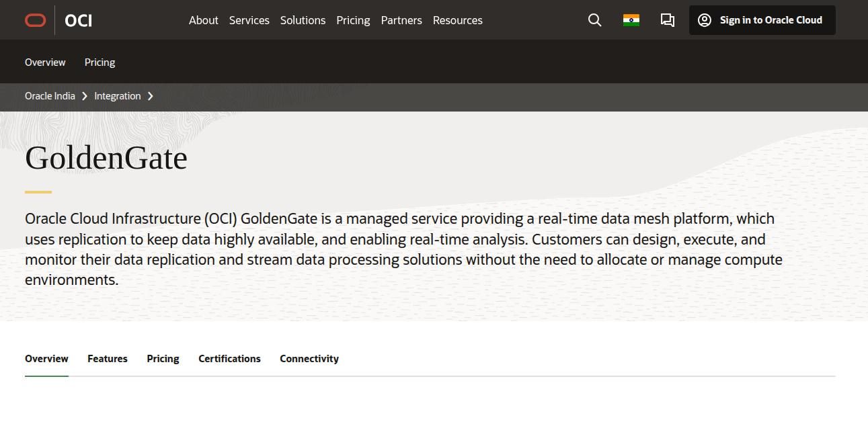
Task: Open the Solutions menu
Action: coord(303,20)
